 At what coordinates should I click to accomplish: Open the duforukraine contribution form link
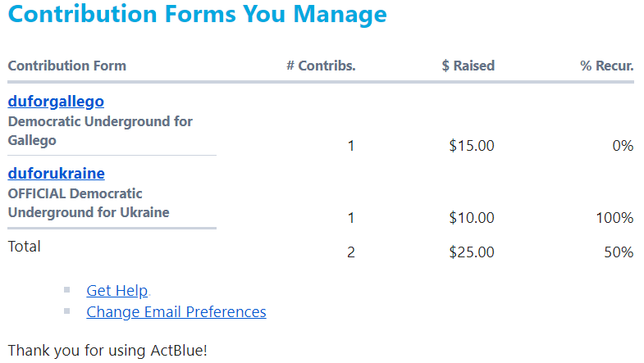click(x=56, y=174)
